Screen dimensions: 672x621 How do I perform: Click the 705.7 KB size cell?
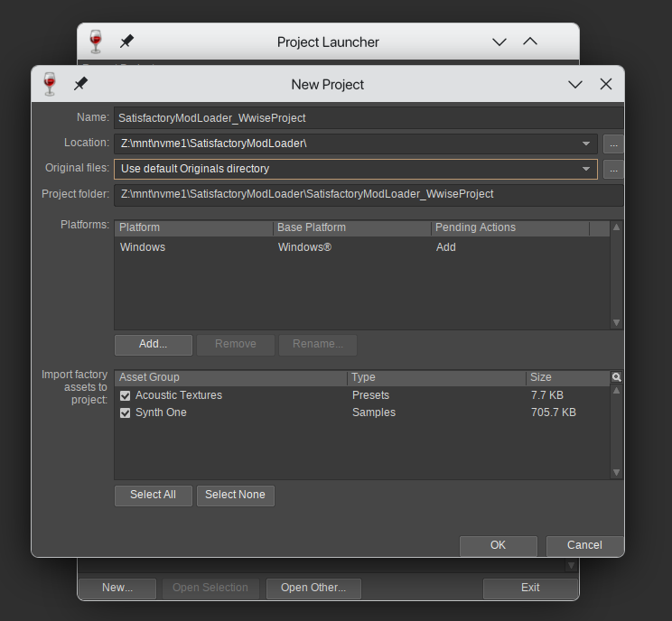click(554, 412)
